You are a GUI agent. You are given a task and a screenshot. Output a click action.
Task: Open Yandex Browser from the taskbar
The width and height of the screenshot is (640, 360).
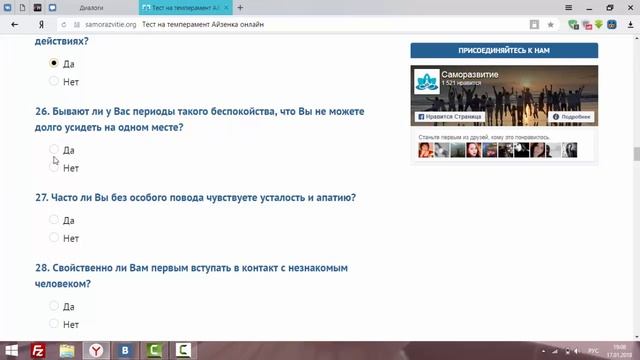pos(96,351)
